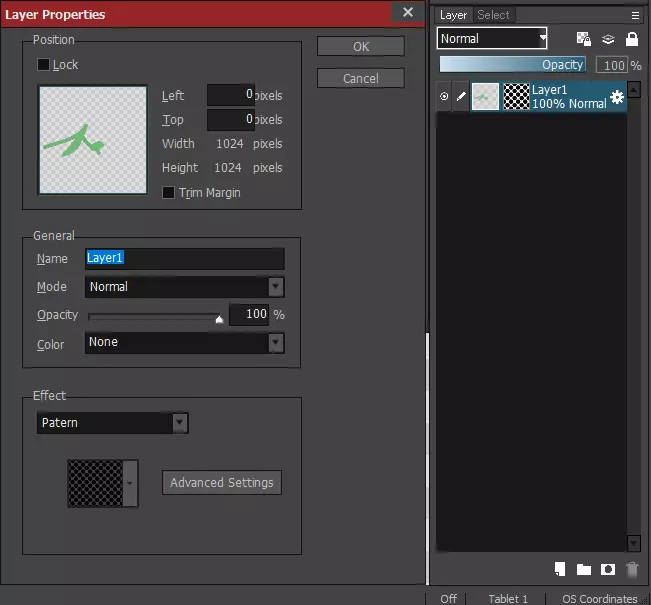
Task: Switch to the Layer tab
Action: pyautogui.click(x=453, y=15)
